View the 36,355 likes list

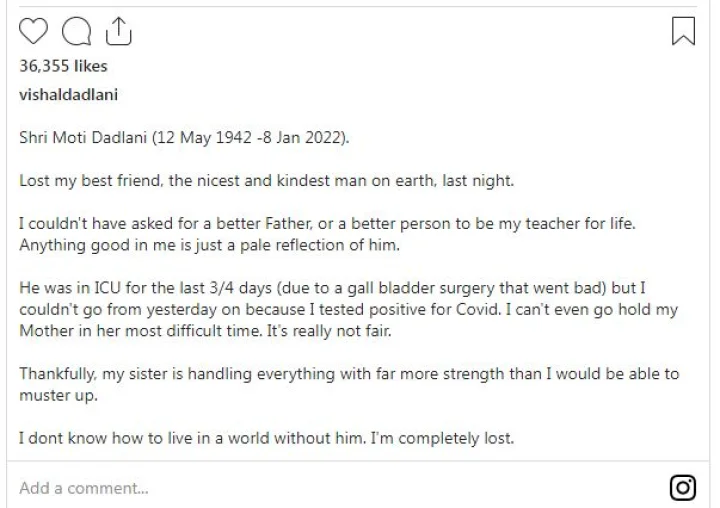63,66
